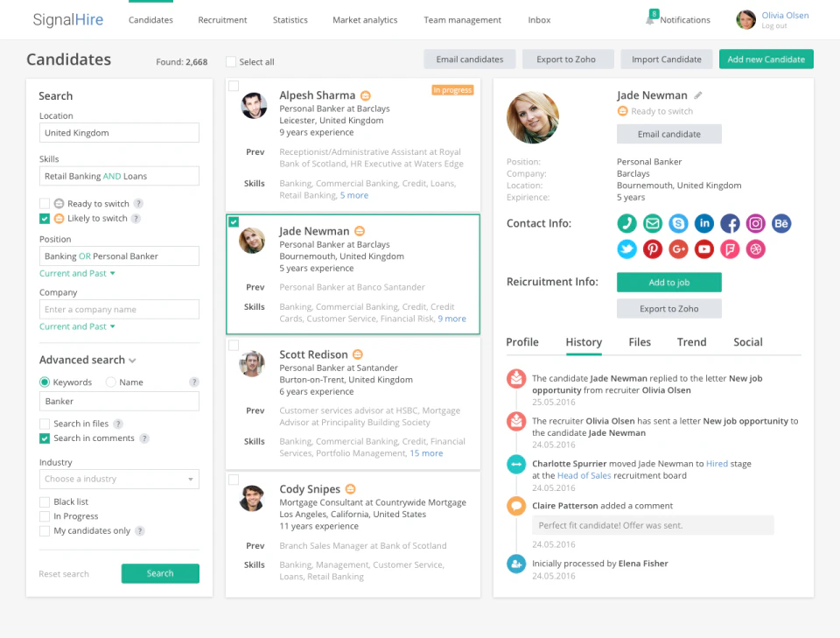Open Jade Newman's Skype contact
Viewport: 840px width, 638px height.
click(678, 223)
